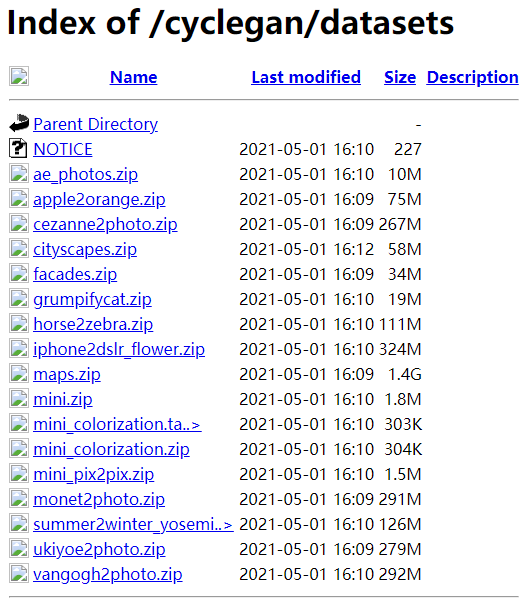This screenshot has height=608, width=529.
Task: Download apple2orange.zip
Action: point(99,200)
